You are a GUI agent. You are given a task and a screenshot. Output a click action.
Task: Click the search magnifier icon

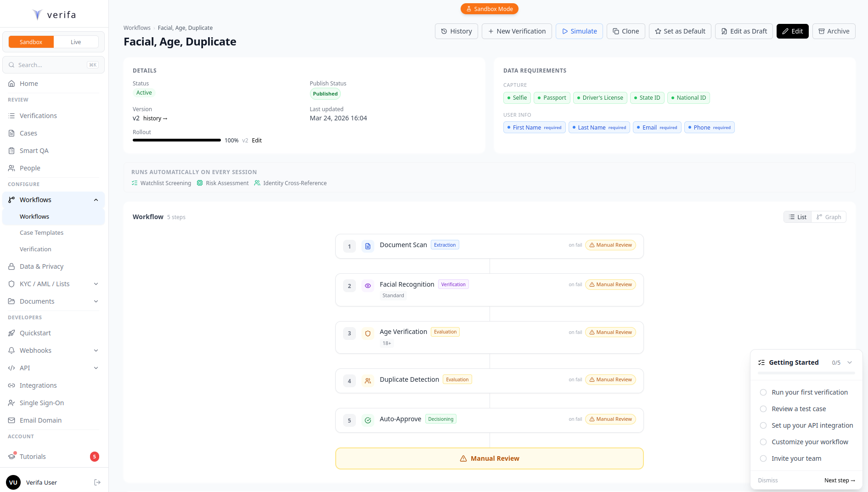click(x=11, y=65)
